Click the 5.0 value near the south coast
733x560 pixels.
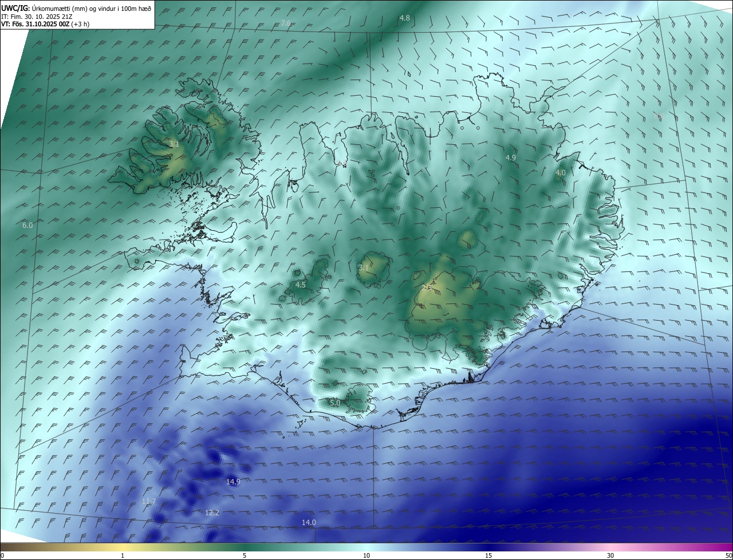(335, 403)
